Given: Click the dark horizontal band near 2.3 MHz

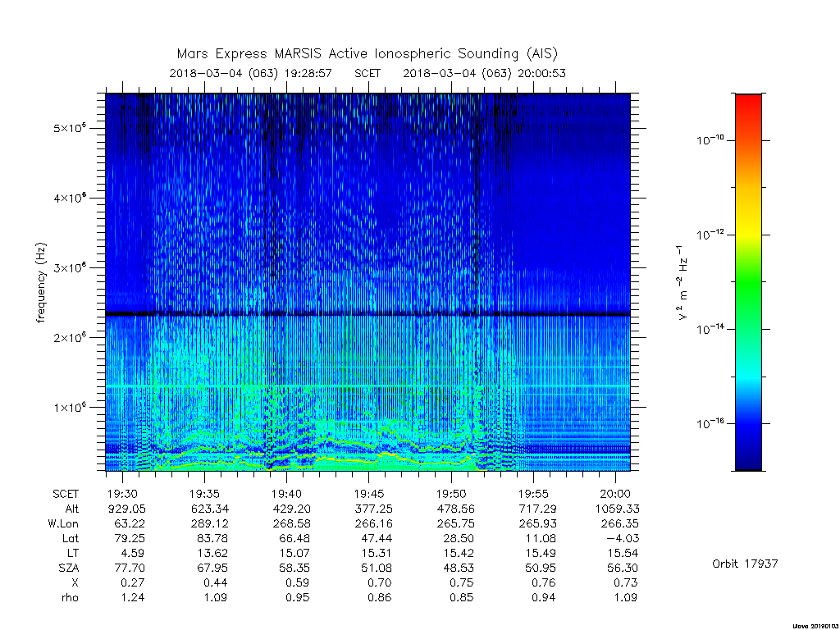Looking at the screenshot, I should pos(367,314).
